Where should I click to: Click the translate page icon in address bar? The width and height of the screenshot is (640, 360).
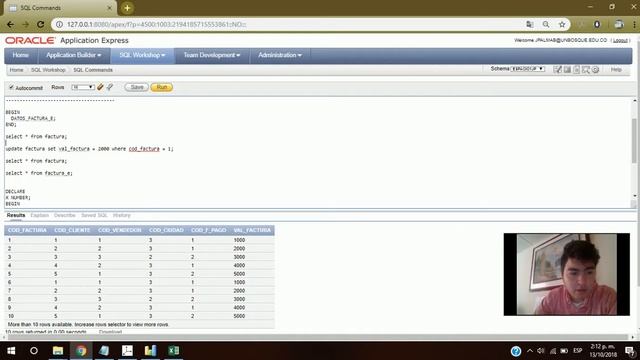tap(530, 24)
